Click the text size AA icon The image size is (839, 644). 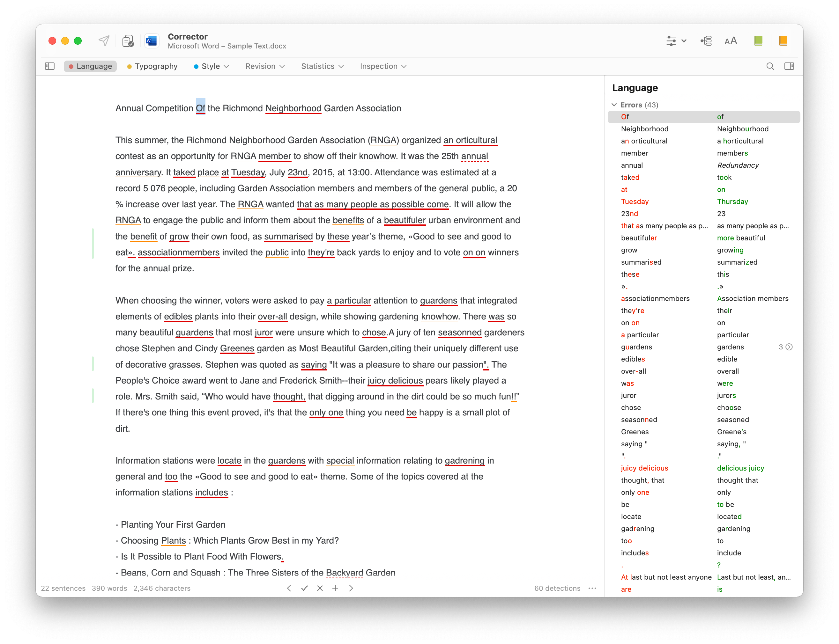pos(731,40)
